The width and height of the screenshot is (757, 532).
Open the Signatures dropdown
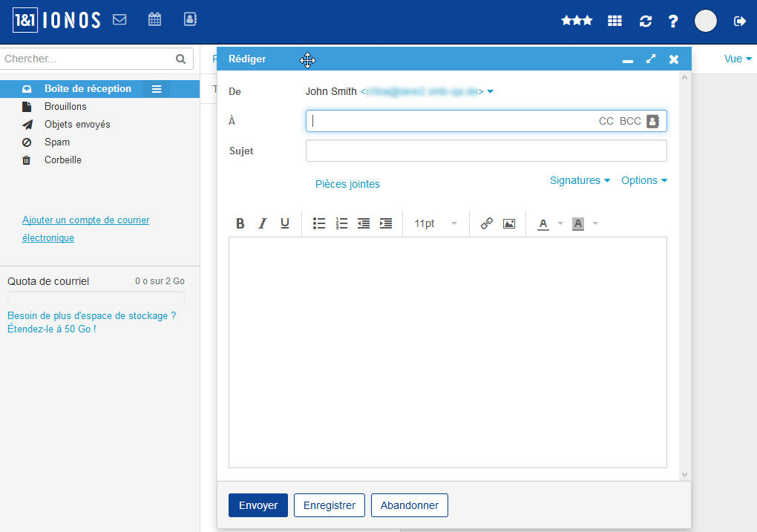click(580, 180)
